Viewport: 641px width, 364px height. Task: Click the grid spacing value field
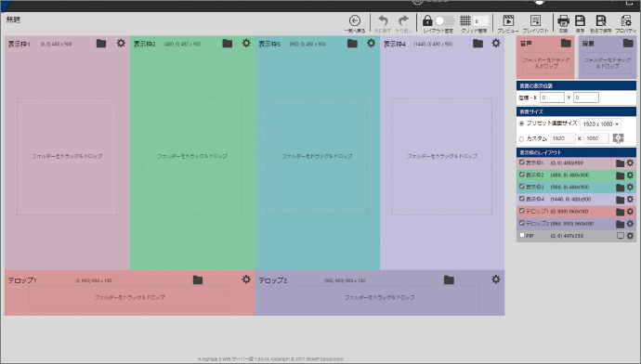click(x=481, y=20)
